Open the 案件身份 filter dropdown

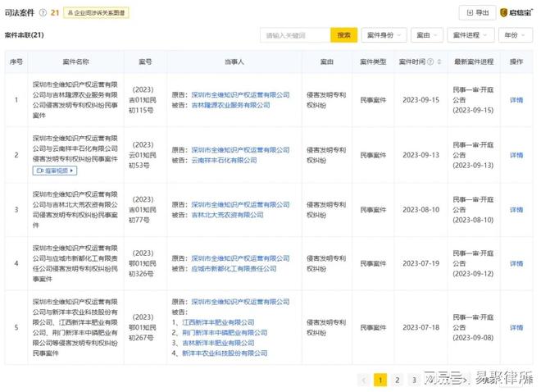coord(384,35)
